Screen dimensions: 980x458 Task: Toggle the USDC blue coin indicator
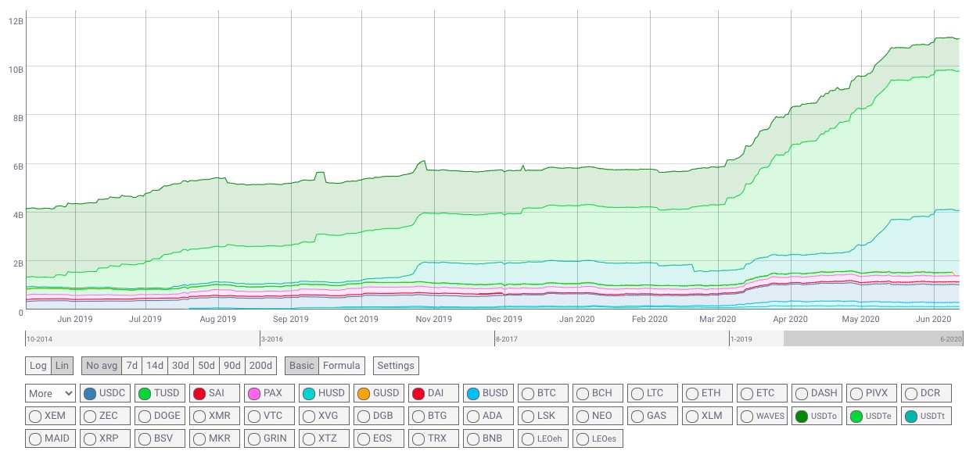click(90, 393)
